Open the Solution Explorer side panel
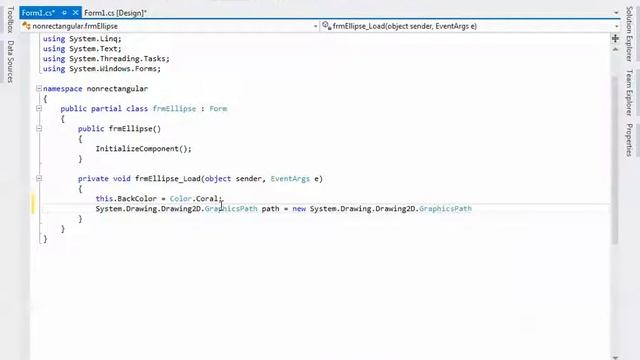Viewport: 640px width, 360px height. (x=629, y=34)
